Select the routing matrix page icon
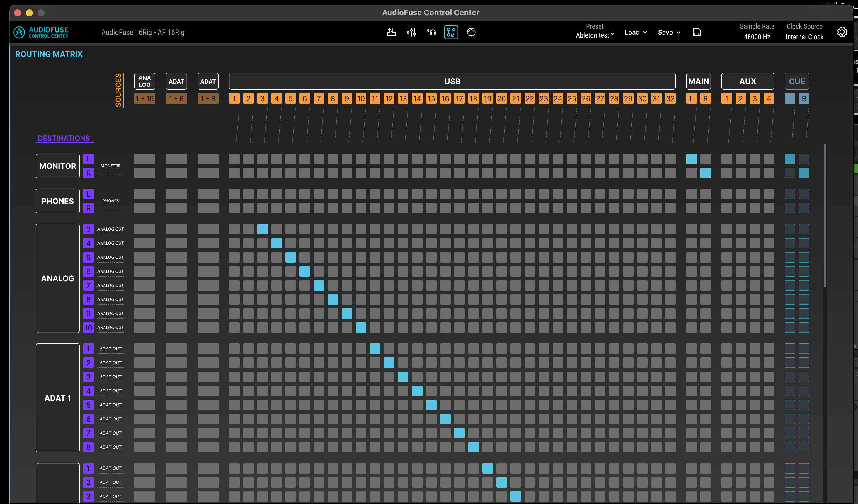The height and width of the screenshot is (504, 858). coord(451,32)
